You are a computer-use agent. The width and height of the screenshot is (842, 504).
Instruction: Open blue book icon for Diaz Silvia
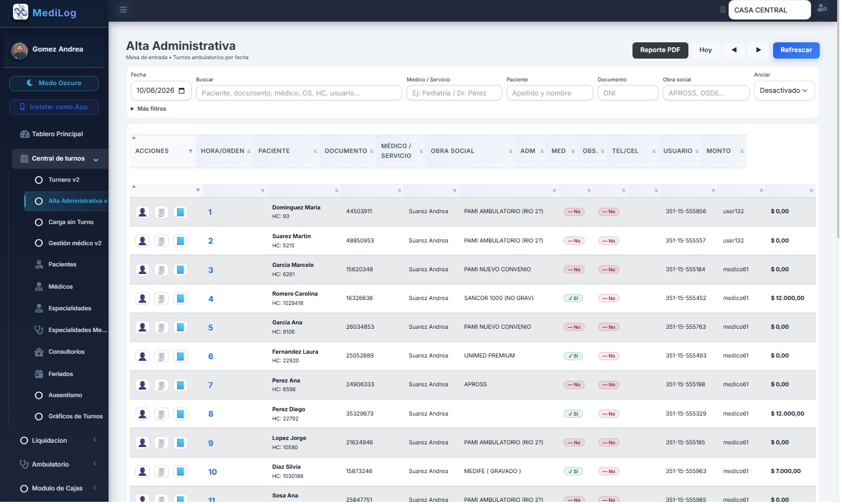tap(180, 471)
